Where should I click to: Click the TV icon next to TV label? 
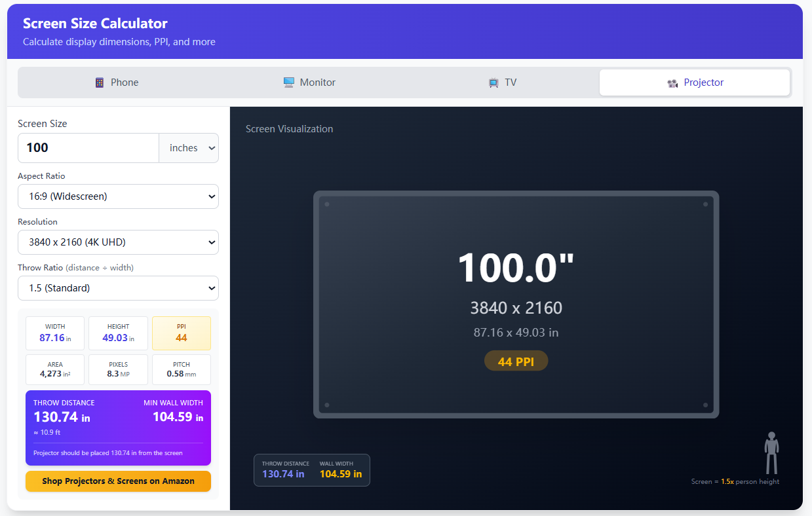click(x=493, y=82)
